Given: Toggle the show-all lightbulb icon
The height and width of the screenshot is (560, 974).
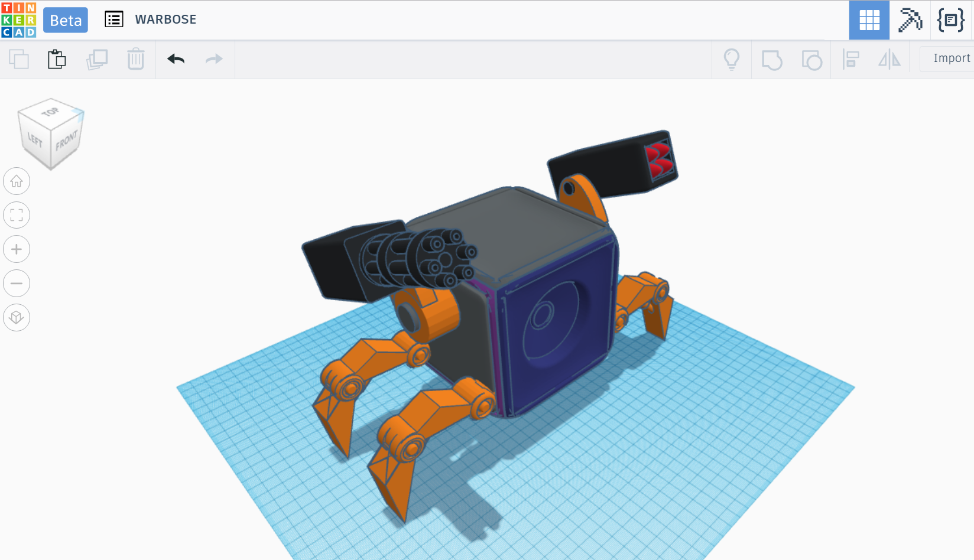Looking at the screenshot, I should point(732,60).
